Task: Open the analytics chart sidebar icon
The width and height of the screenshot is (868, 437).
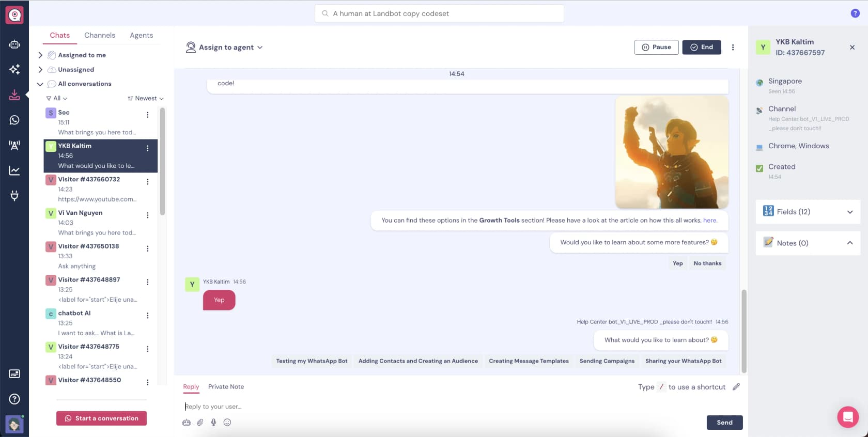Action: pos(14,170)
